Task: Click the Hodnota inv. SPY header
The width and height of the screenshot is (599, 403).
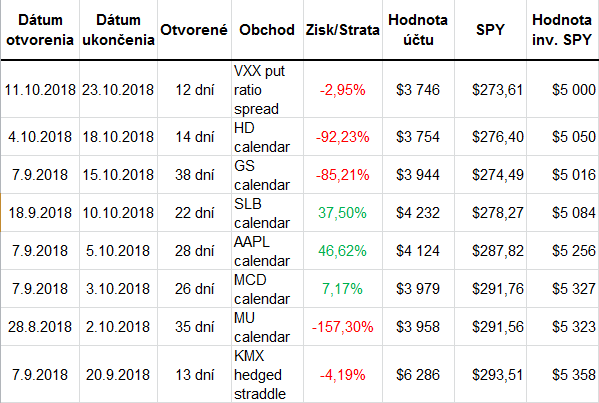Action: coord(562,30)
